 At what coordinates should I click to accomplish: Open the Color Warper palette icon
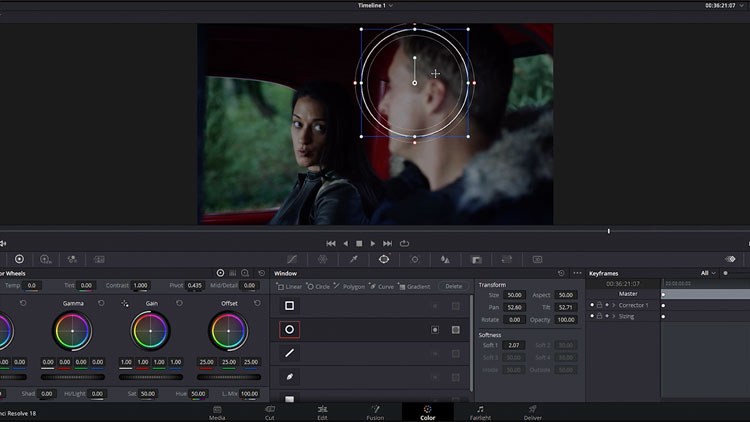click(323, 259)
